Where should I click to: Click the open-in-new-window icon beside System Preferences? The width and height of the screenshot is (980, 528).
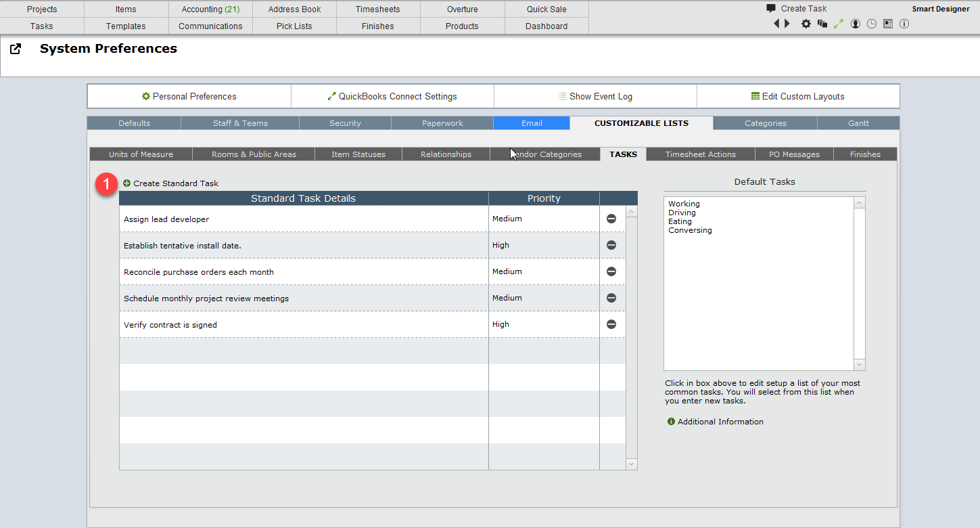click(x=16, y=49)
